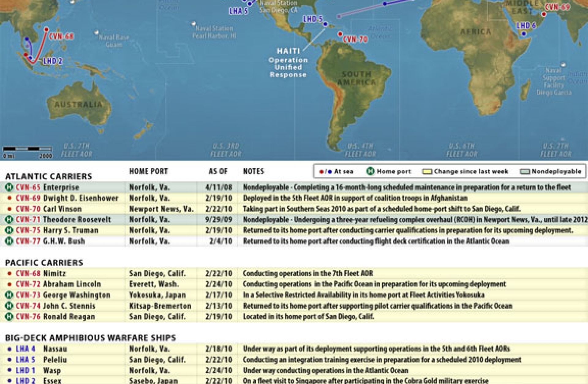This screenshot has width=588, height=384.
Task: Click the NOTES column header
Action: [254, 171]
